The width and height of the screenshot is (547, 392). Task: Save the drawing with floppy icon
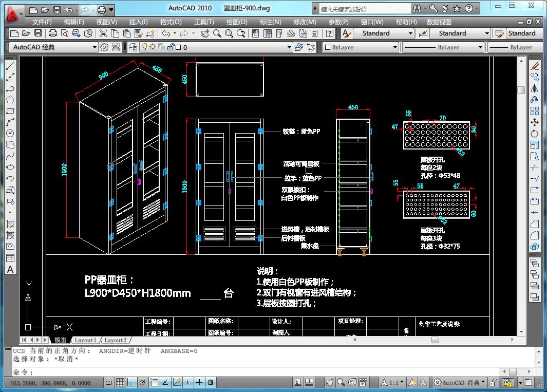(38, 33)
